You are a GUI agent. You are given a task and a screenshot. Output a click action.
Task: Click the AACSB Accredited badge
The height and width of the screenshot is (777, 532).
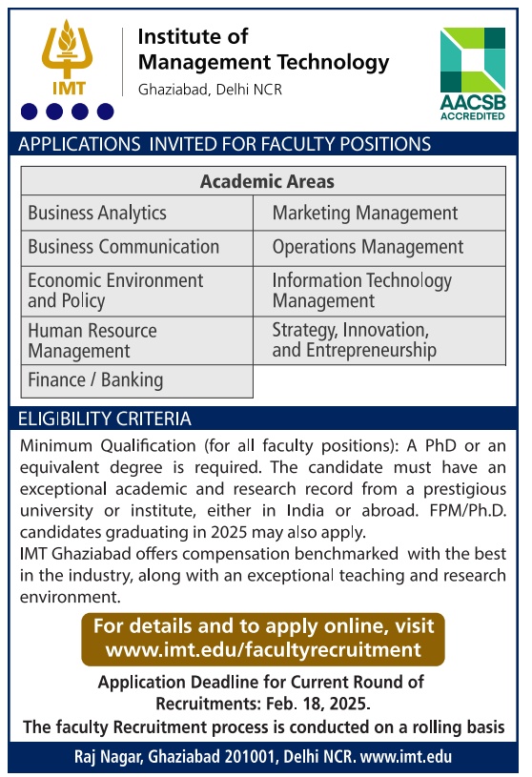473,73
